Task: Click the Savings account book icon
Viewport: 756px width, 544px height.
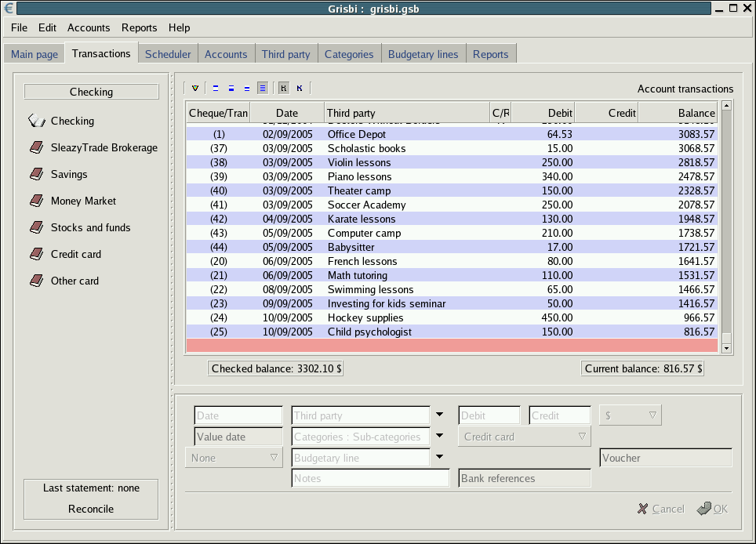Action: [37, 174]
